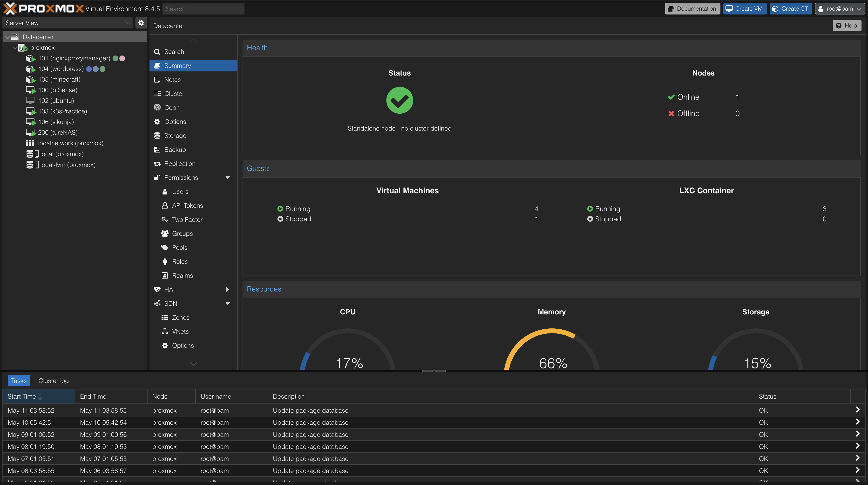Expand the HA submenu arrow
Viewport: 868px width, 485px height.
pos(228,289)
